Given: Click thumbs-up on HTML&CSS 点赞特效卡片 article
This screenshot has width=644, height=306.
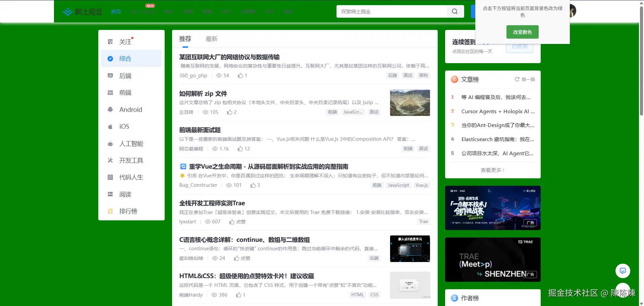Looking at the screenshot, I should tap(239, 295).
